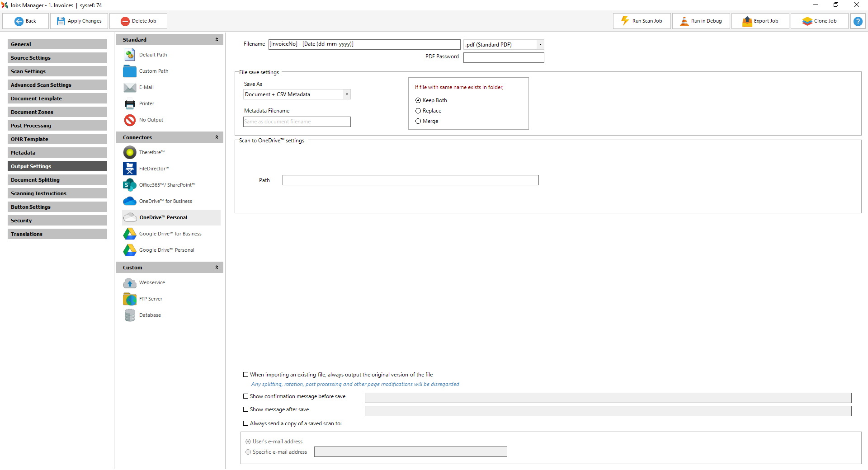Open the help question mark icon
The image size is (868, 470).
858,21
